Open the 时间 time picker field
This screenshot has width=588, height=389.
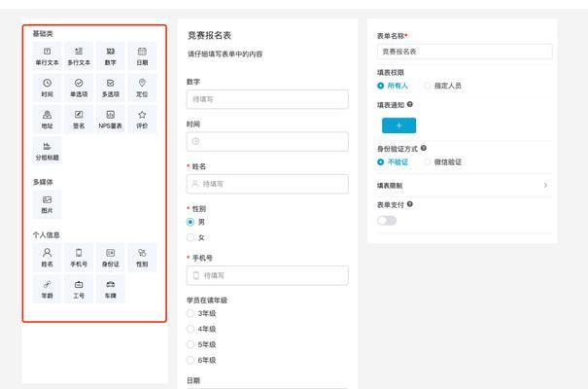pyautogui.click(x=267, y=141)
